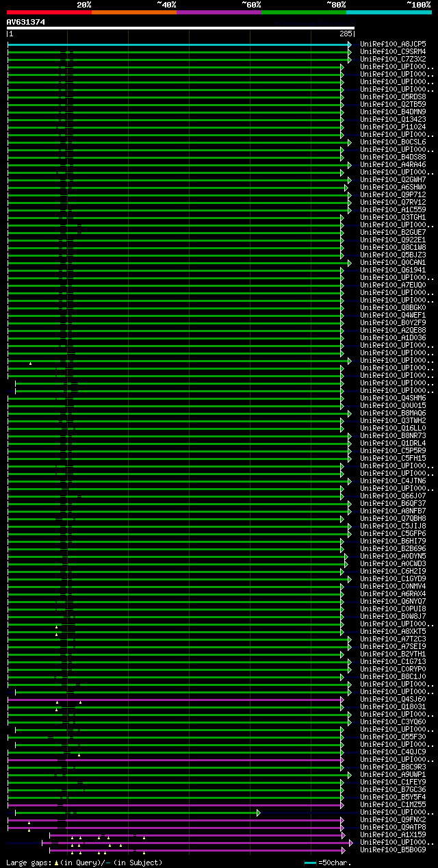Select the UniRef100_B5B0G9 label
Viewport: 438px width, 868px height.
[x=393, y=850]
